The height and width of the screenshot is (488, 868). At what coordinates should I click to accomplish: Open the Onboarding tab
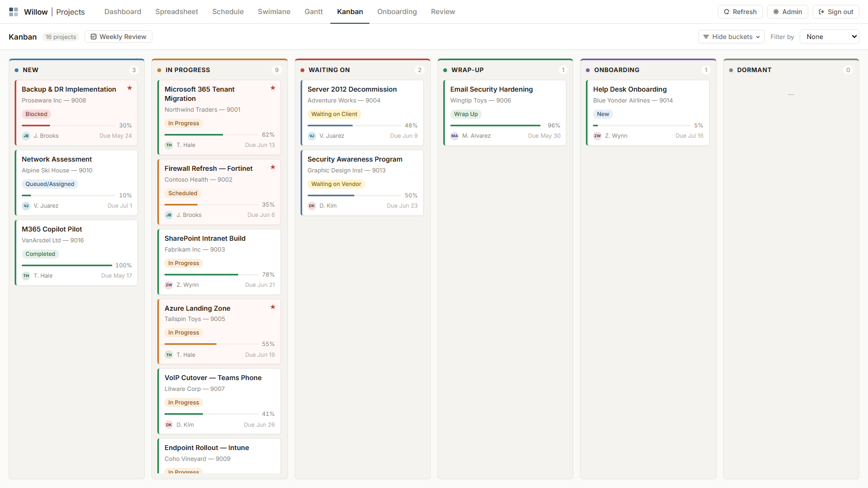point(397,12)
